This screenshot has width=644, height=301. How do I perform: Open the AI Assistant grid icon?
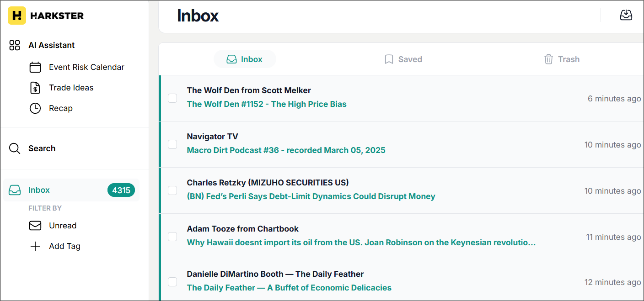click(x=15, y=45)
